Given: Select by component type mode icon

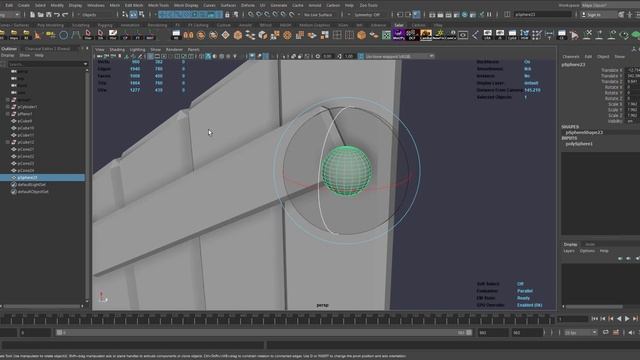Looking at the screenshot, I should coord(142,15).
